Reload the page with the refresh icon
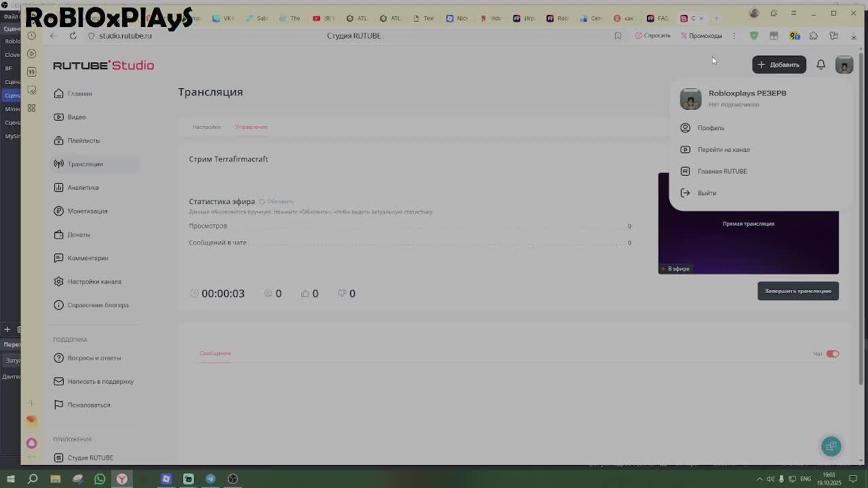The height and width of the screenshot is (488, 868). pyautogui.click(x=73, y=36)
